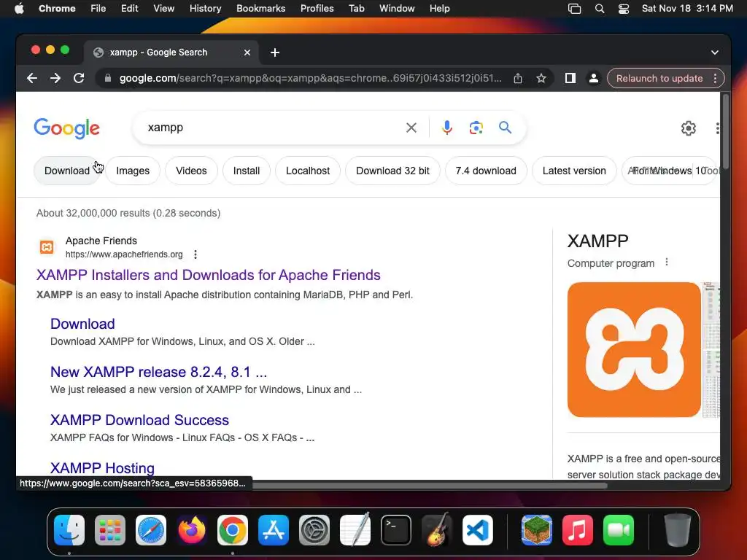747x560 pixels.
Task: Open XAMPP Installers and Downloads for Apache Friends
Action: tap(208, 275)
